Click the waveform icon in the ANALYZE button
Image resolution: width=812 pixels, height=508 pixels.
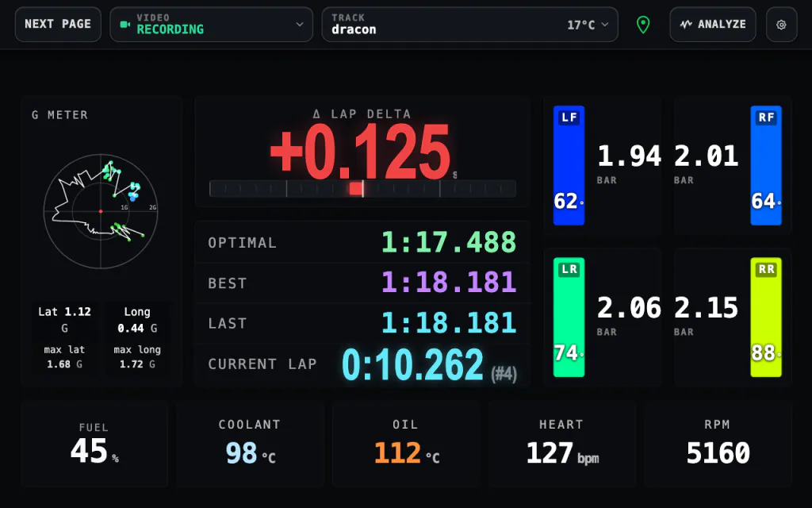[686, 25]
